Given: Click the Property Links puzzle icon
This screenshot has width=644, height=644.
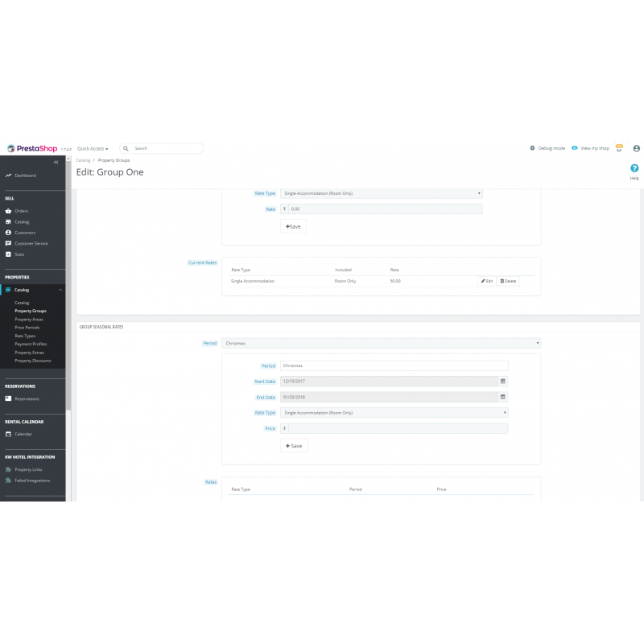Looking at the screenshot, I should (x=8, y=469).
